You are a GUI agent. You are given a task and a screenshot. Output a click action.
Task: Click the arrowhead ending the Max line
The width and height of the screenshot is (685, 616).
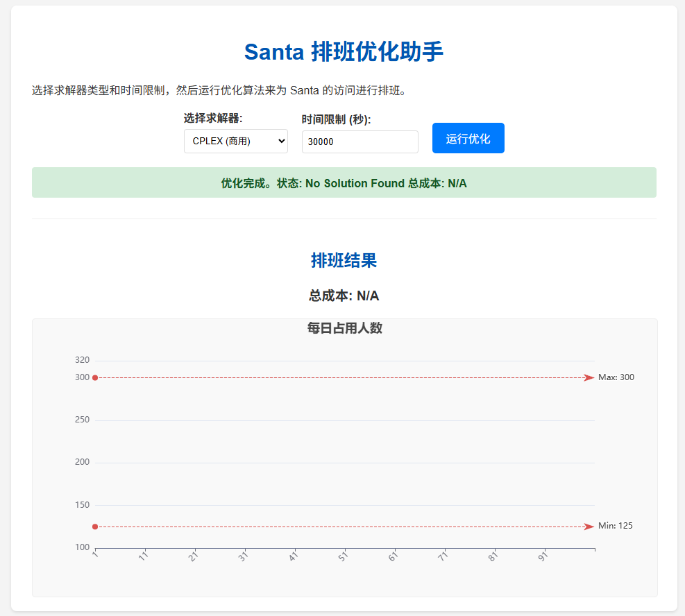(x=589, y=377)
